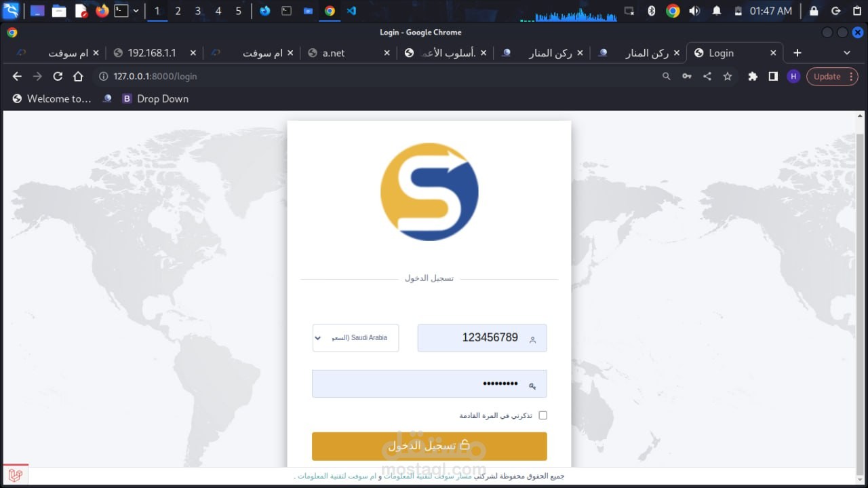Image resolution: width=868 pixels, height=488 pixels.
Task: Share this page icon
Action: point(707,77)
